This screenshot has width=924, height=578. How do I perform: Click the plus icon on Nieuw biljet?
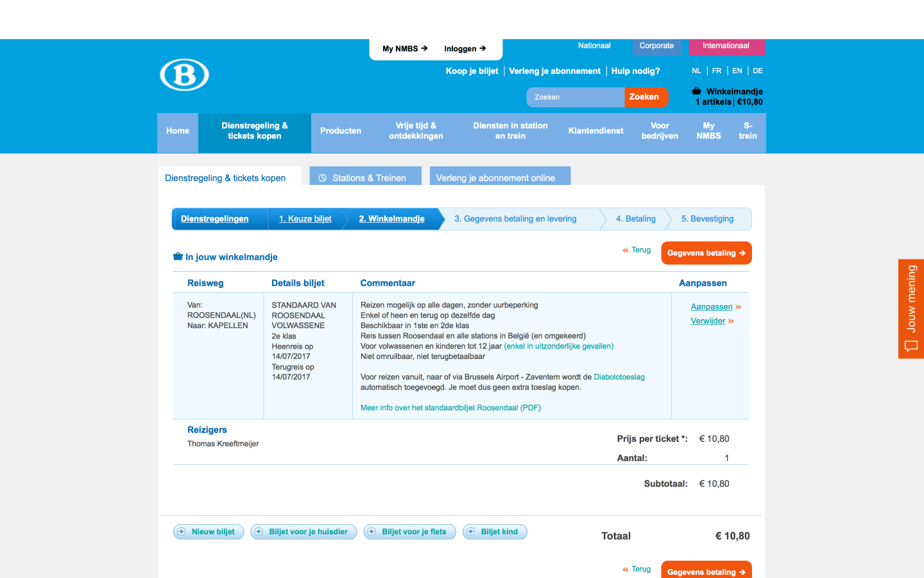pos(182,532)
